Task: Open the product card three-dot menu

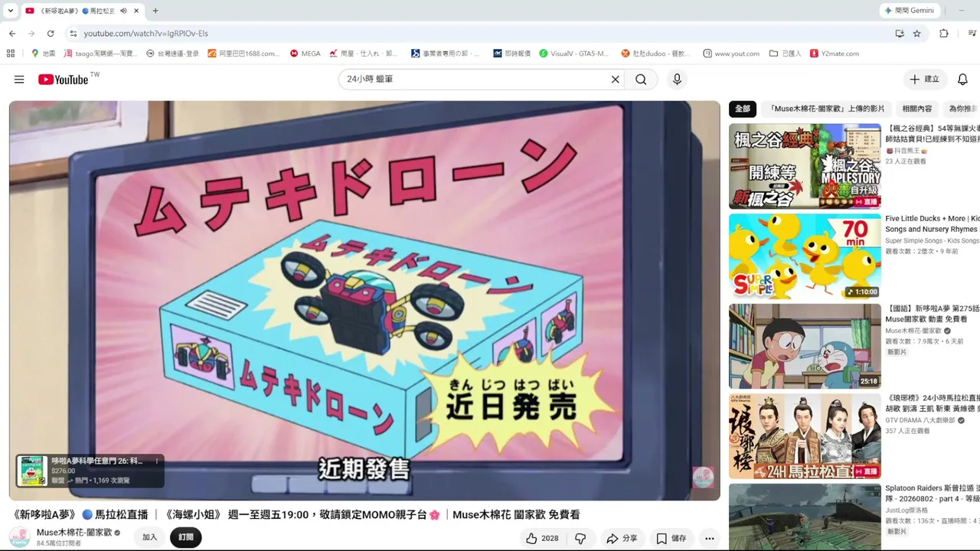Action: coord(157,461)
